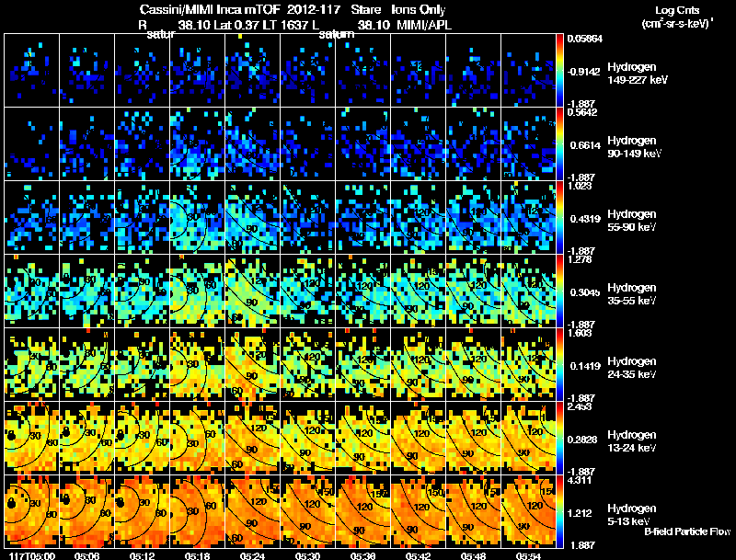Click the '05:06' time label
This screenshot has height=560, width=736.
[87, 555]
